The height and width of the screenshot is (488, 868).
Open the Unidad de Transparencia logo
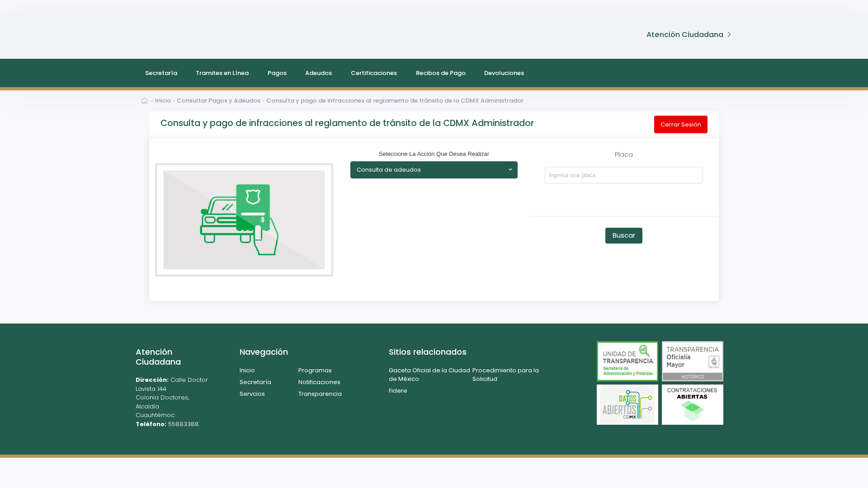point(627,361)
